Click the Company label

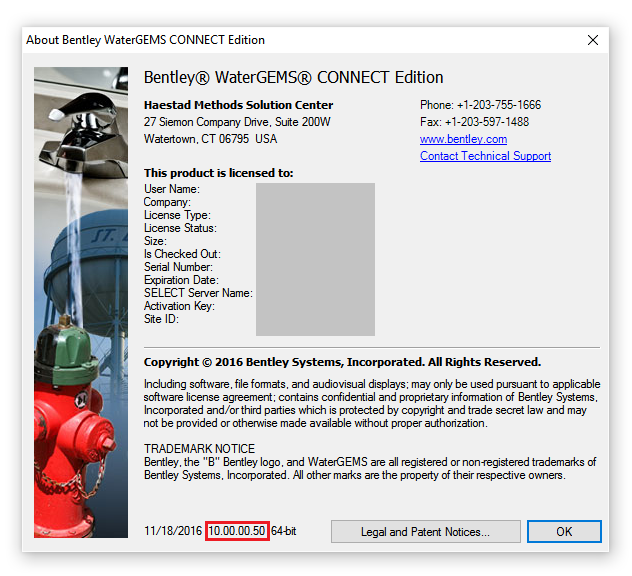(167, 202)
